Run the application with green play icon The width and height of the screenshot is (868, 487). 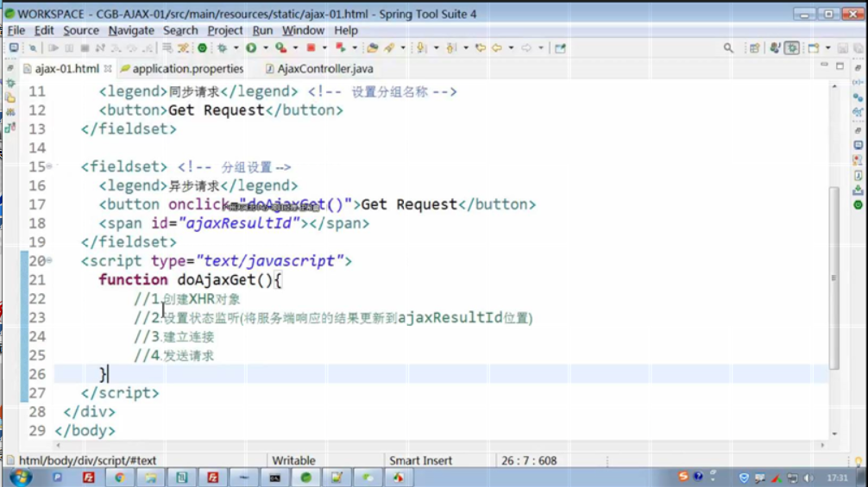251,48
